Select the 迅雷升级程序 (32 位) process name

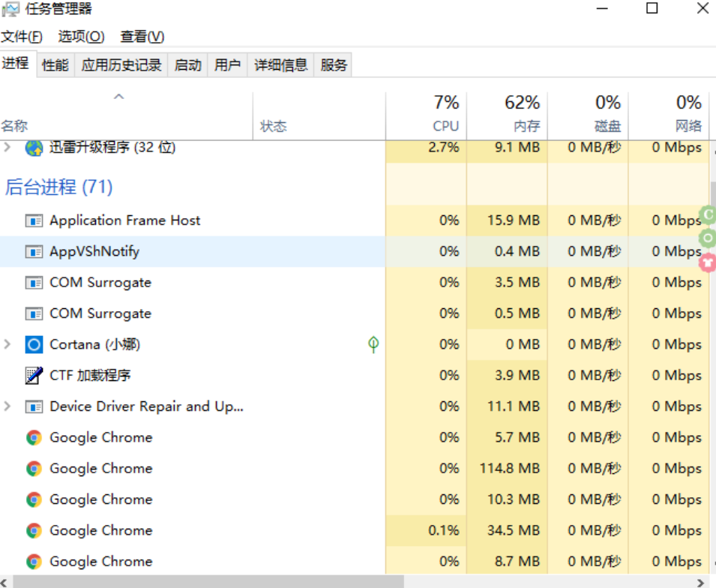(112, 148)
